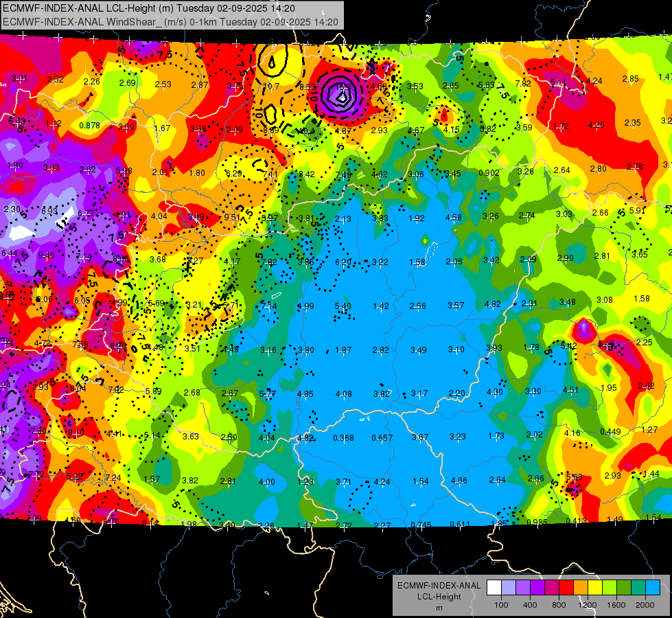Screen dimensions: 672x618
Task: Click the wind shear value 4.58
Action: [x=454, y=217]
